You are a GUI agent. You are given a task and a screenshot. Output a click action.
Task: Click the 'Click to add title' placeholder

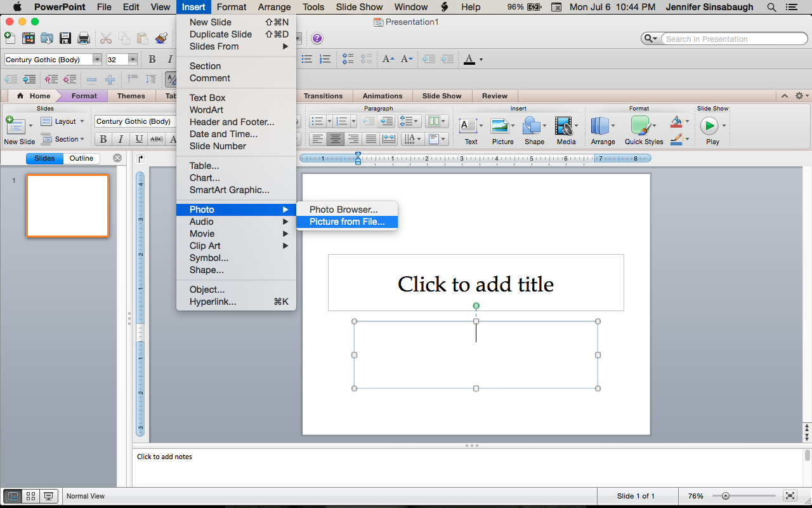(x=476, y=283)
